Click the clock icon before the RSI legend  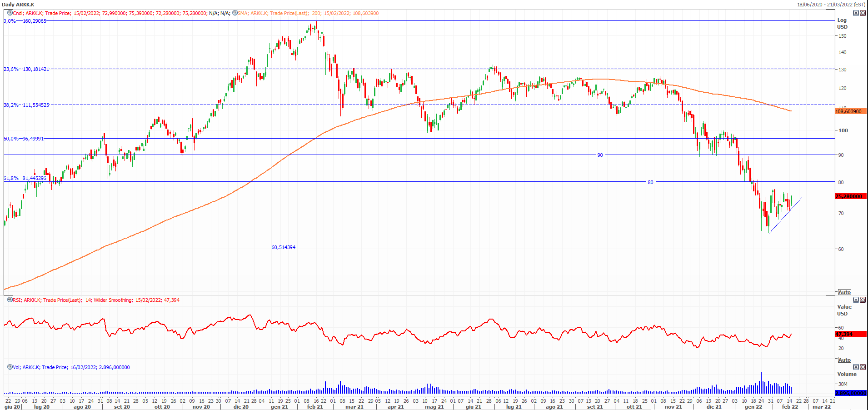click(x=10, y=300)
